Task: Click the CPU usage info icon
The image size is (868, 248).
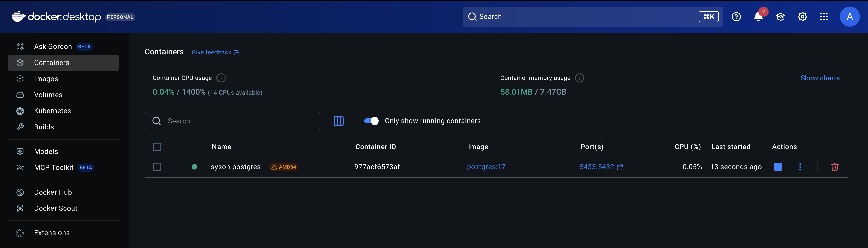Action: (221, 78)
